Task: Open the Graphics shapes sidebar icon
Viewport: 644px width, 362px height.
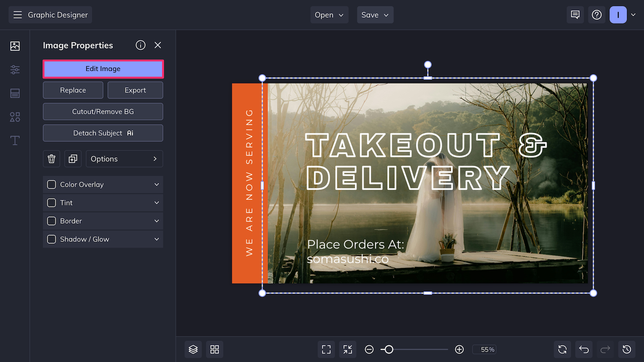Action: click(x=15, y=117)
